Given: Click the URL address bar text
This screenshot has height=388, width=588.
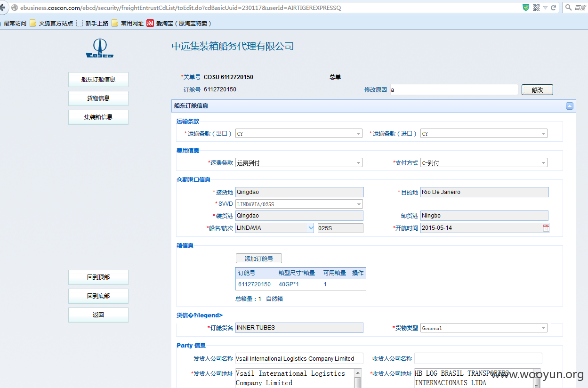Looking at the screenshot, I should point(180,8).
